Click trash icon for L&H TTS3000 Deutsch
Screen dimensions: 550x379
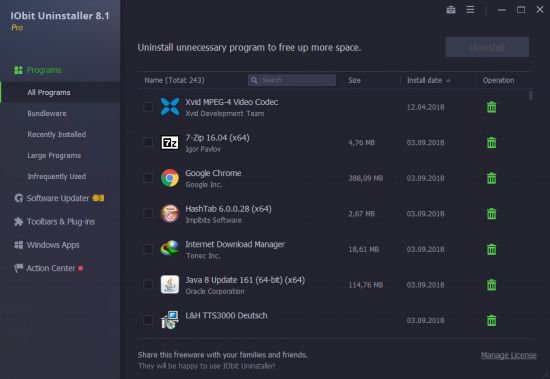point(491,320)
